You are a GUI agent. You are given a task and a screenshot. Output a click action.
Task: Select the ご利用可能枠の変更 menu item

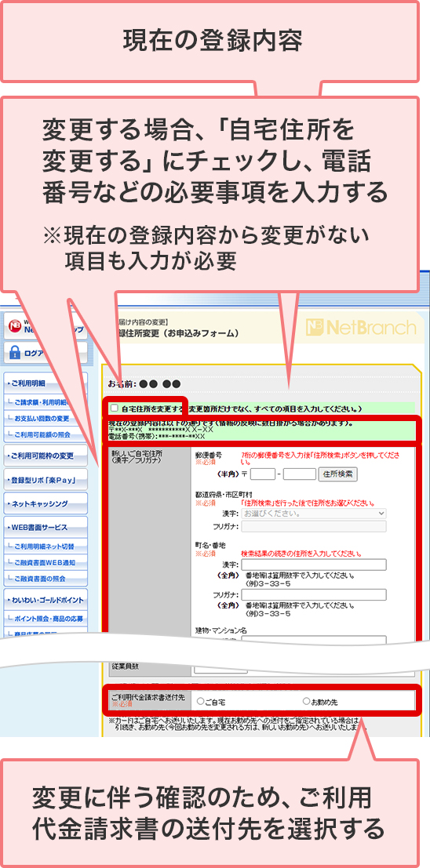click(x=46, y=456)
